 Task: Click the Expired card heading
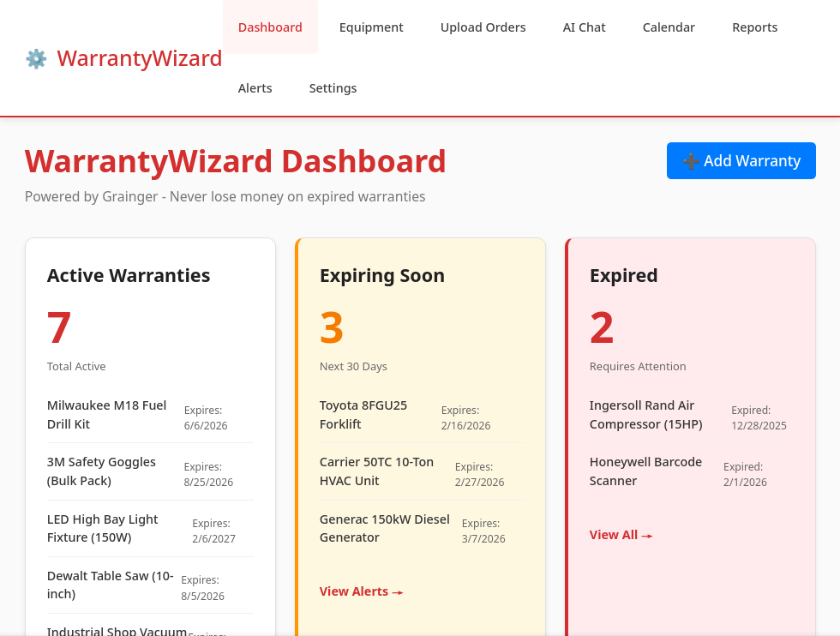coord(624,275)
